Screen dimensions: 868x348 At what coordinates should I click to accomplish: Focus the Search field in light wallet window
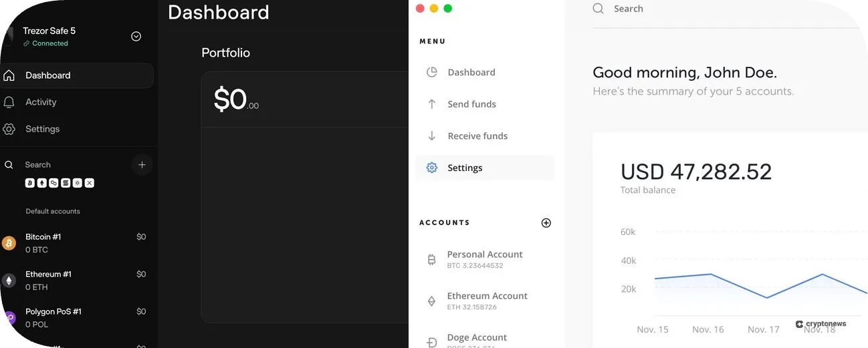click(726, 9)
